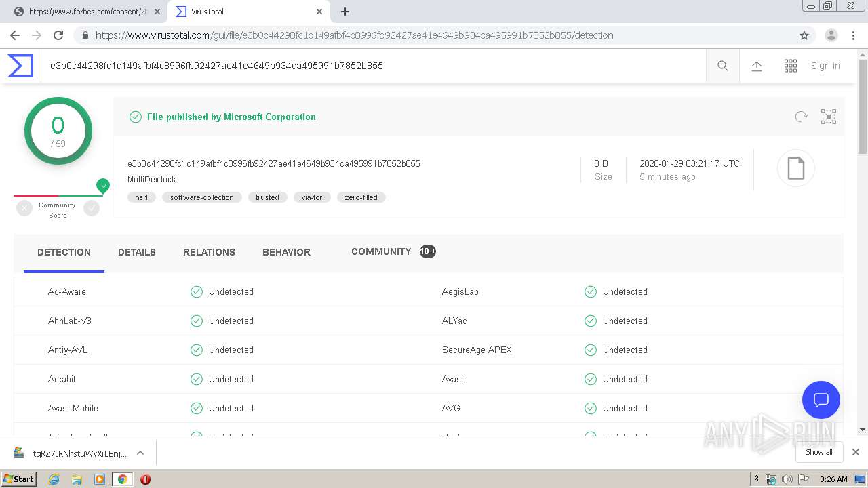Image resolution: width=868 pixels, height=488 pixels.
Task: Bookmark this page with star icon
Action: 804,35
